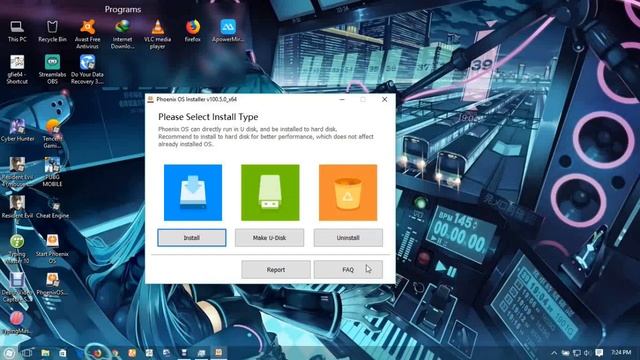Open Firefox from the taskbar
This screenshot has height=360, width=640.
[97, 353]
